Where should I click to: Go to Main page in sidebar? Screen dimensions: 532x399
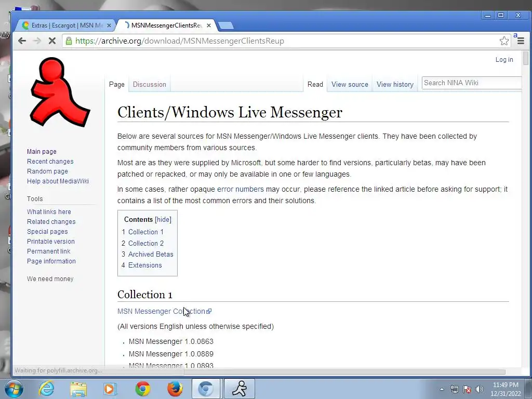tap(42, 152)
